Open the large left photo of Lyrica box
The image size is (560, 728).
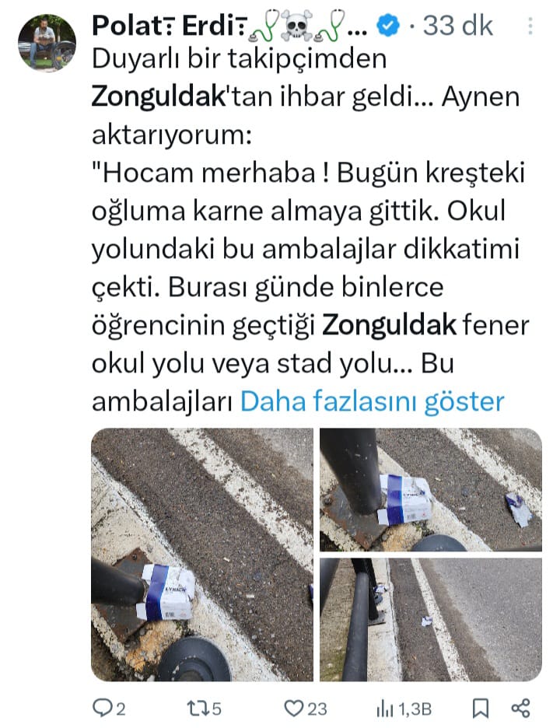tap(202, 555)
